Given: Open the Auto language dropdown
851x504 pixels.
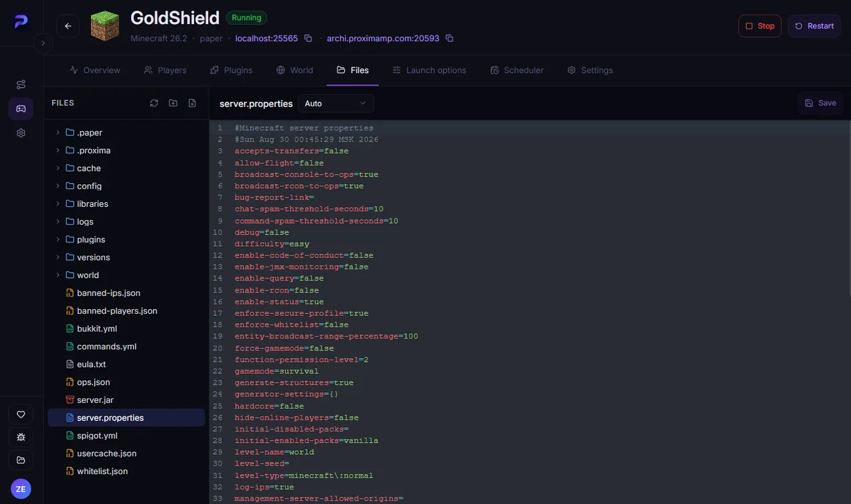Looking at the screenshot, I should coord(336,104).
